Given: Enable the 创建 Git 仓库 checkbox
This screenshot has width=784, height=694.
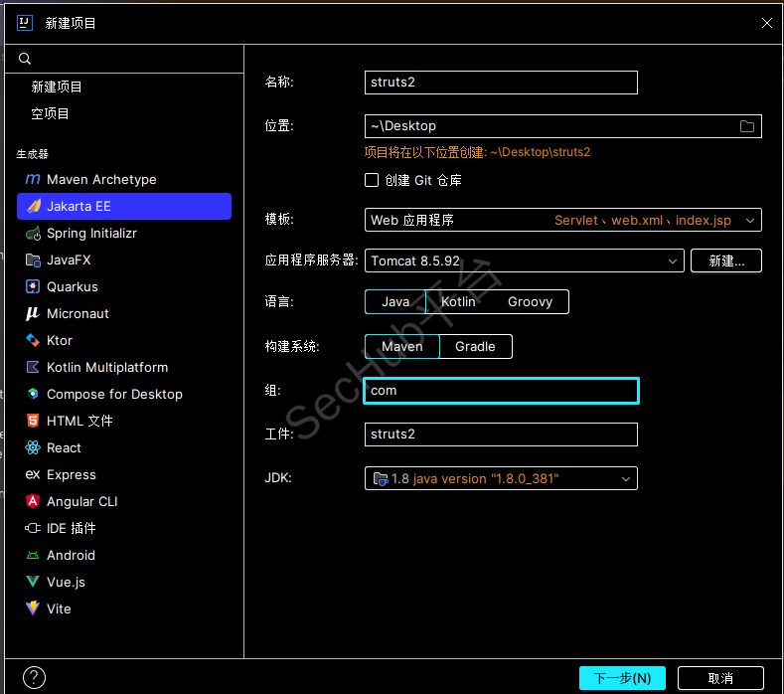Looking at the screenshot, I should point(372,180).
